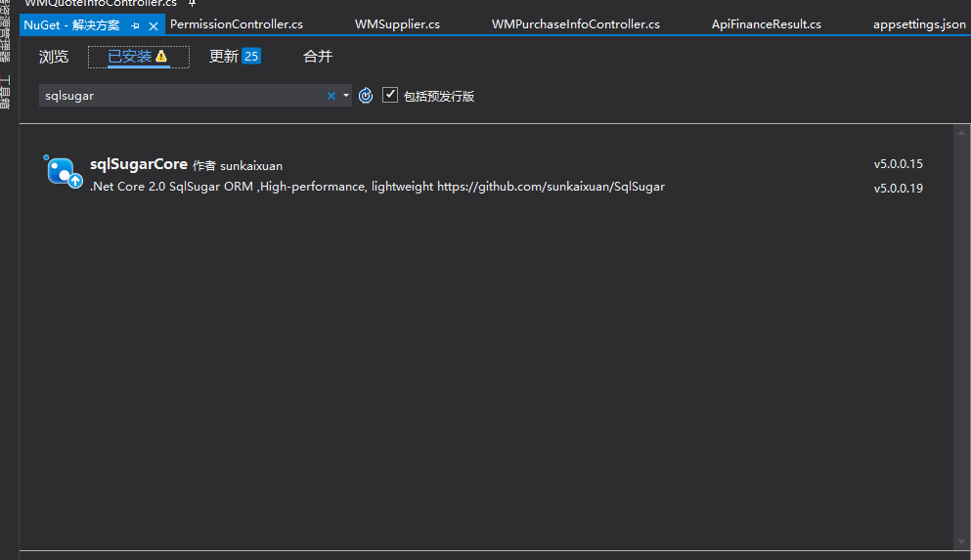The height and width of the screenshot is (560, 971).
Task: Open the search history dropdown arrow
Action: [345, 96]
